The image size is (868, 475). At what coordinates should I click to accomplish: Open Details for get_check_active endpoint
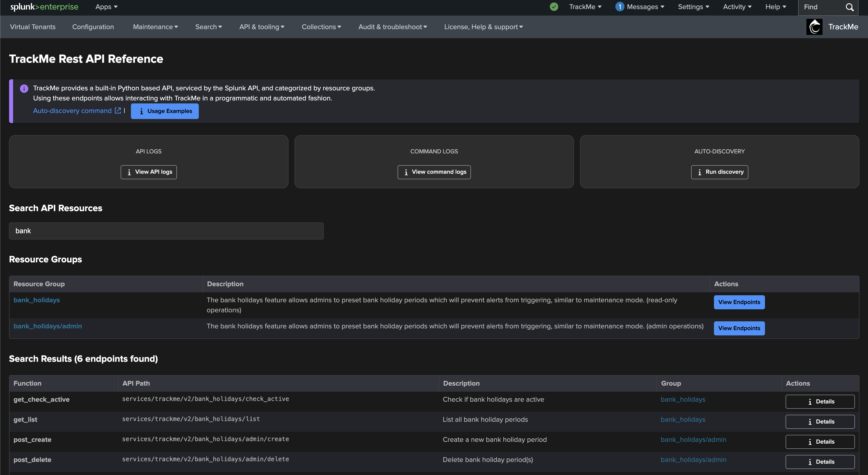[x=820, y=401]
